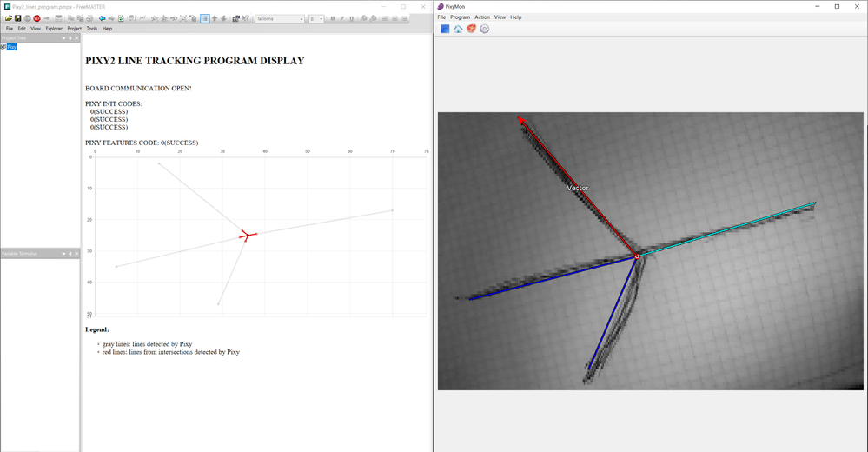Open the font size dropdown showing 8

click(316, 18)
